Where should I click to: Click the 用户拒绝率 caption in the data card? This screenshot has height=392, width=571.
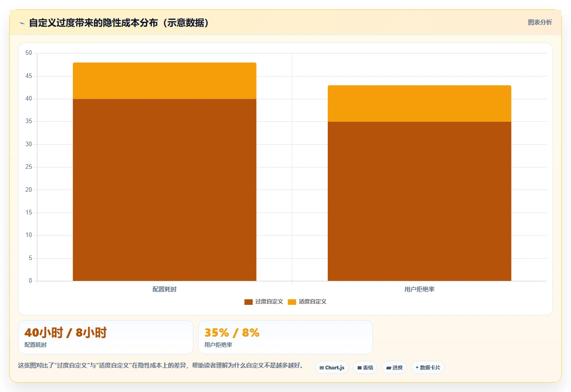tap(218, 345)
